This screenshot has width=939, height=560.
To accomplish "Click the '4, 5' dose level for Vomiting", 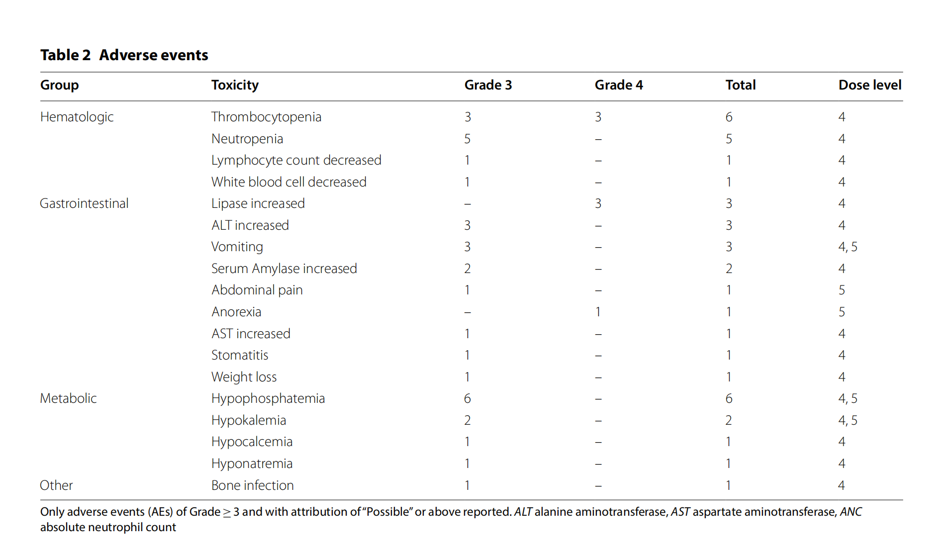I will pyautogui.click(x=847, y=247).
